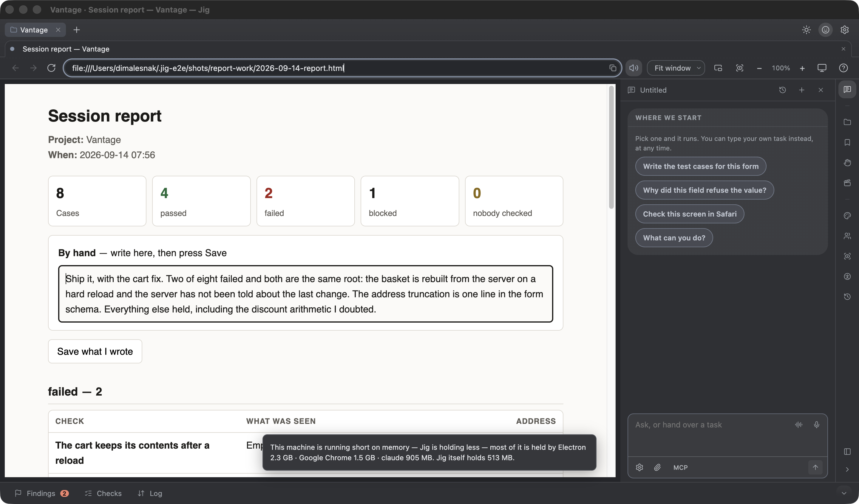The height and width of the screenshot is (504, 859).
Task: Open the help question mark icon
Action: point(843,68)
